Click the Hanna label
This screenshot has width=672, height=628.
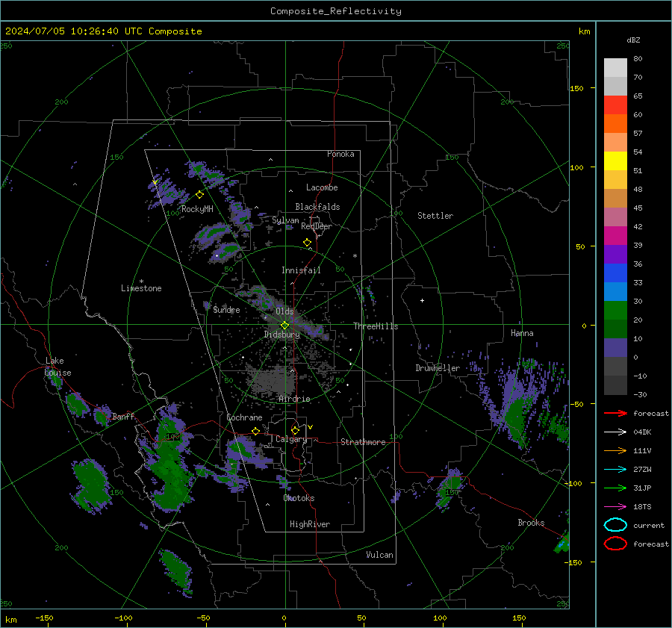pyautogui.click(x=522, y=333)
